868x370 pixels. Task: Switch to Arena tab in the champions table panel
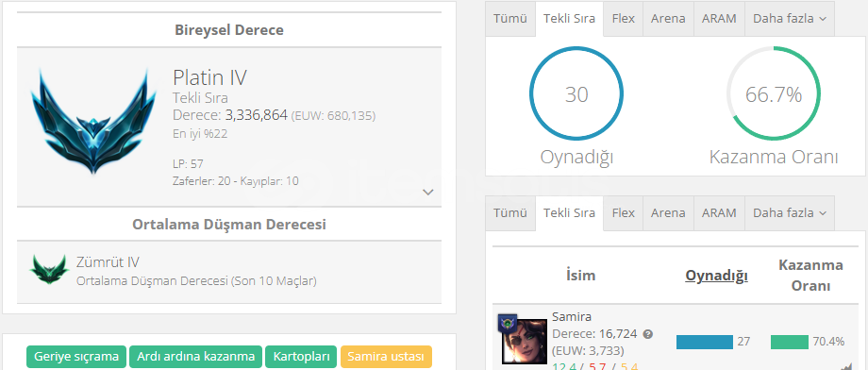point(668,212)
